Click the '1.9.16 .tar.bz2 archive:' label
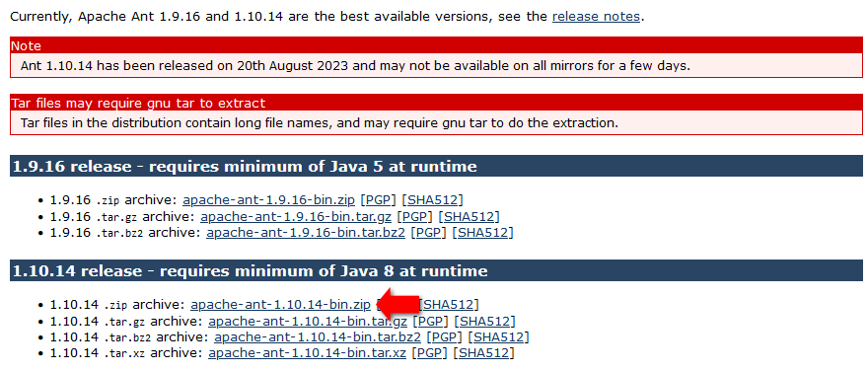 (x=125, y=233)
